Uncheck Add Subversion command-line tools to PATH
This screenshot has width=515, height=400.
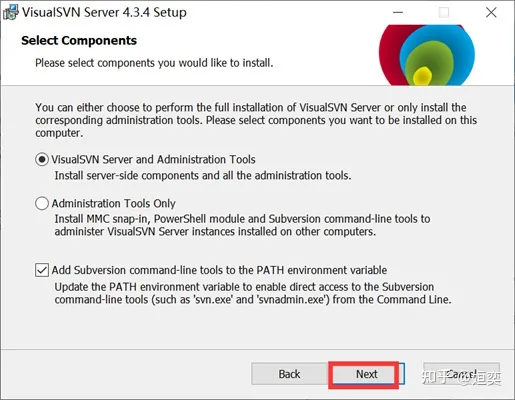pos(42,270)
